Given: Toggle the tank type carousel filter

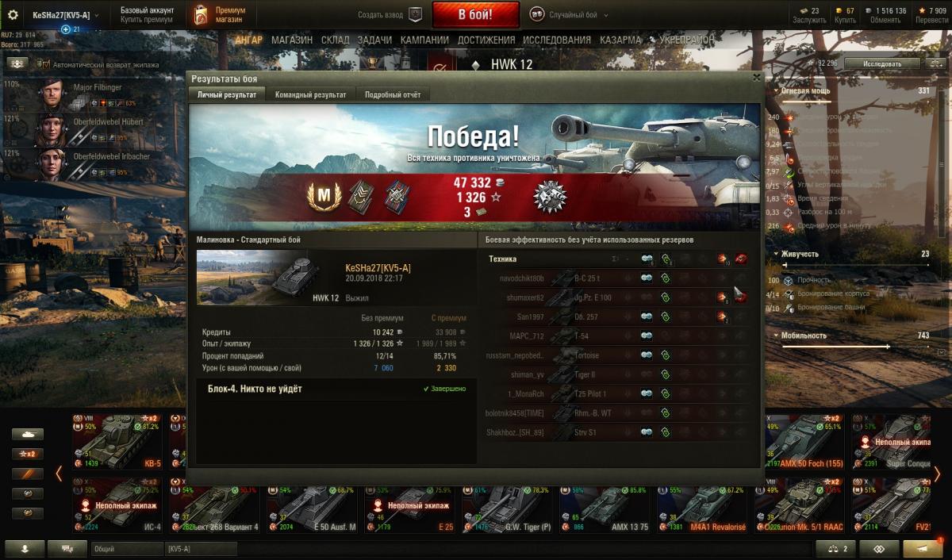Looking at the screenshot, I should click(x=27, y=434).
